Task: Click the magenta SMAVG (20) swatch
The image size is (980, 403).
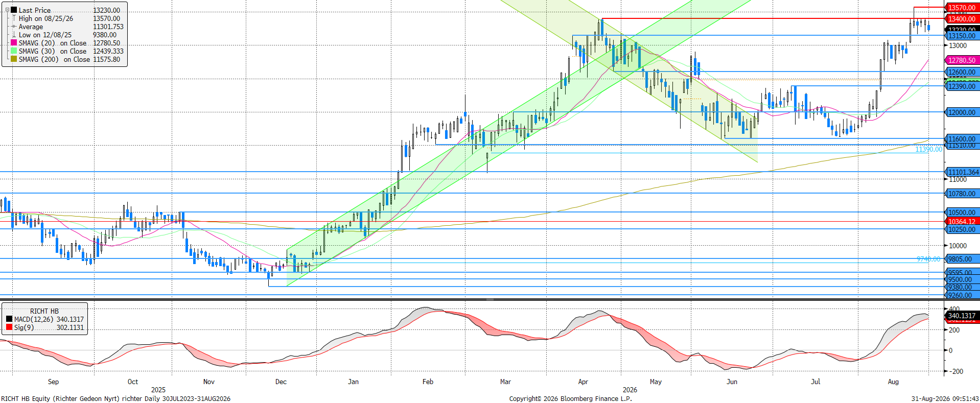Action: [14, 43]
